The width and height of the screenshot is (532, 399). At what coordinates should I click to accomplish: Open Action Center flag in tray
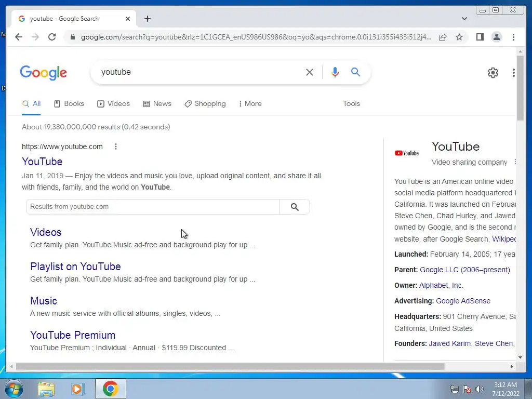coord(467,389)
